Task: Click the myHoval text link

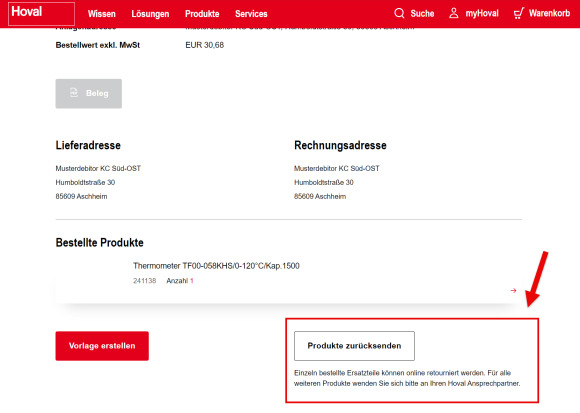Action: (x=482, y=13)
